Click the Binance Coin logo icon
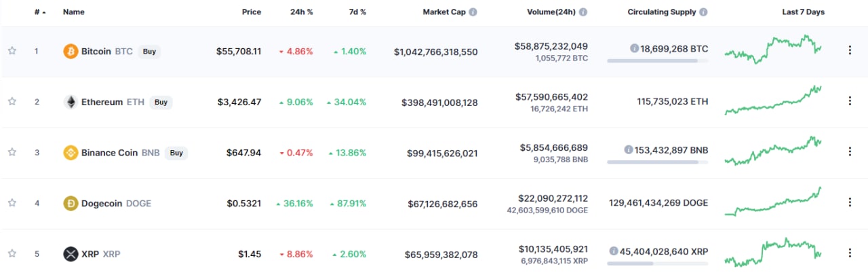 tap(71, 153)
